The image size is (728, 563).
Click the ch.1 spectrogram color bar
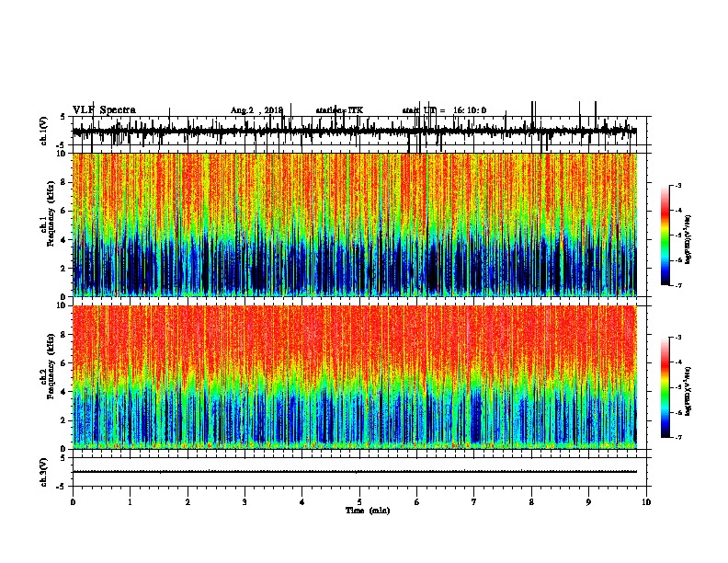pyautogui.click(x=665, y=236)
